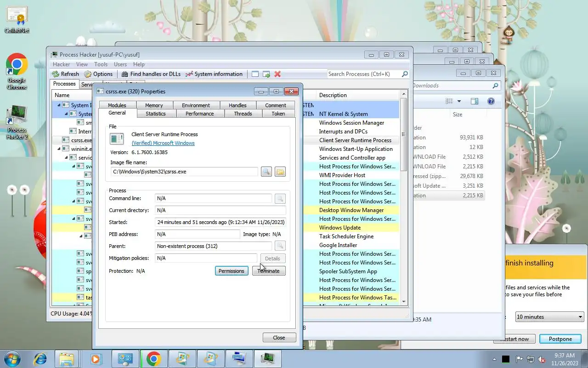Viewport: 588px width, 368px height.
Task: Select the Windows Update description row
Action: point(340,228)
